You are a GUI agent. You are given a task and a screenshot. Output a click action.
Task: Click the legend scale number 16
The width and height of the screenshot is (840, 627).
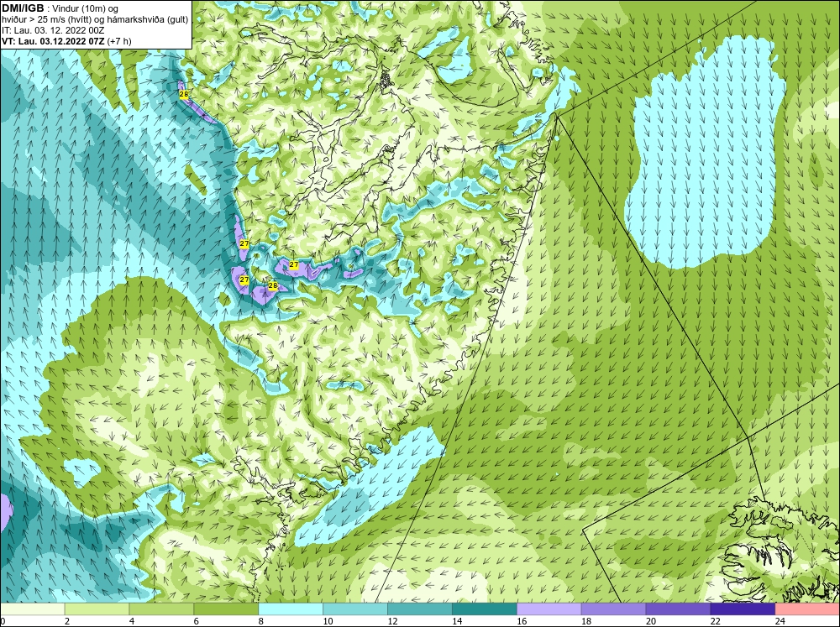pyautogui.click(x=522, y=621)
